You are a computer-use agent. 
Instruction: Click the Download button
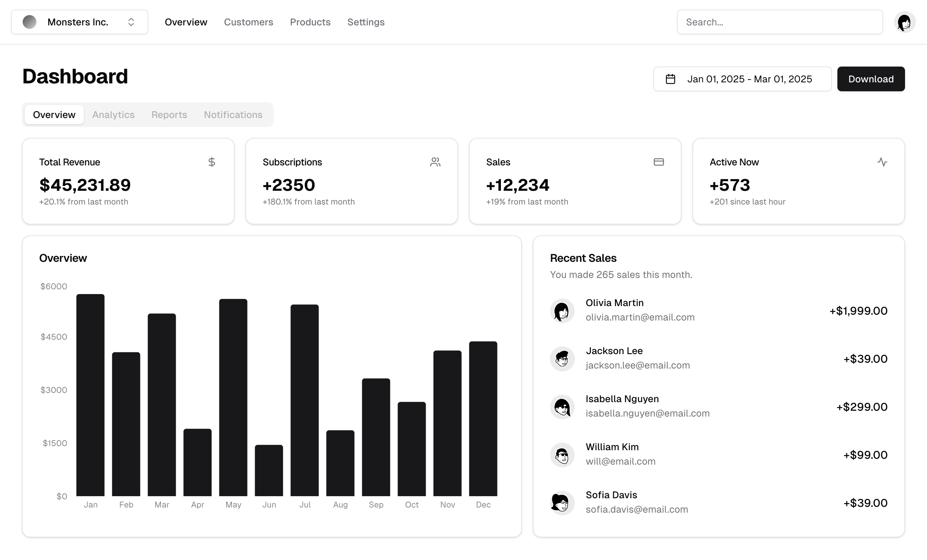pos(871,79)
